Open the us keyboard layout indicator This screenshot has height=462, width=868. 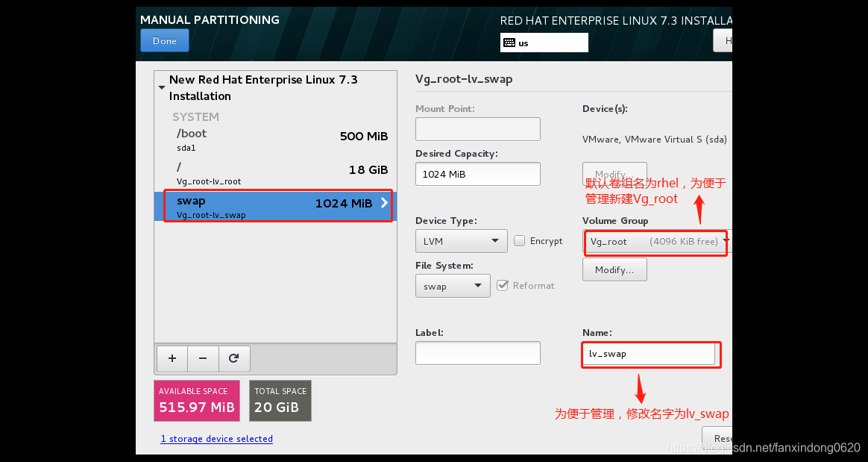click(x=544, y=43)
